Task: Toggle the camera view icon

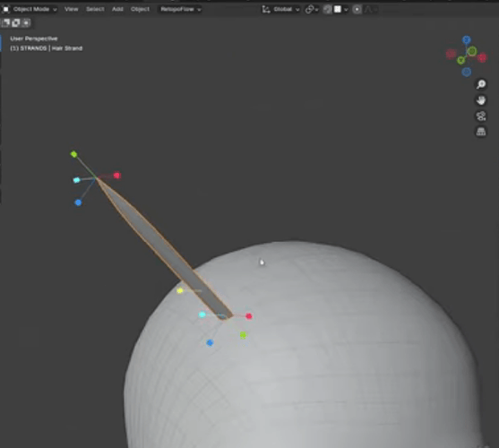Action: [481, 116]
